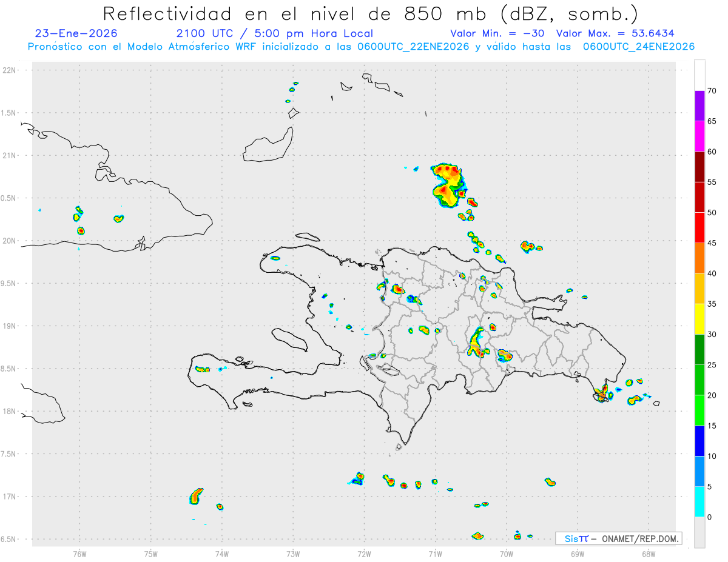
Task: Select the orange 40-45 dBZ color band
Action: (x=699, y=258)
